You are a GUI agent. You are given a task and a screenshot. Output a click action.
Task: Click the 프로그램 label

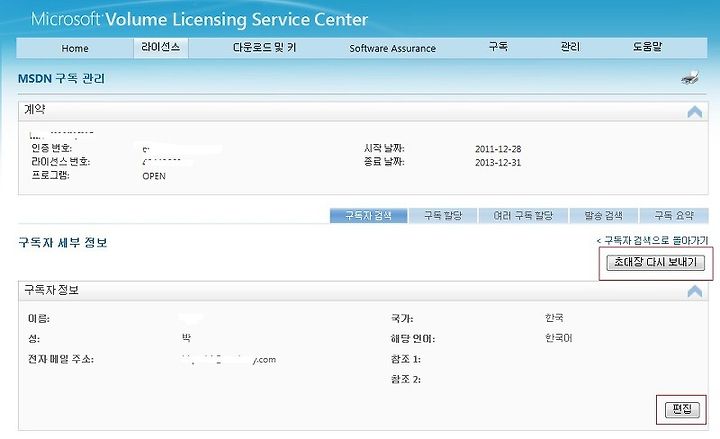click(50, 175)
